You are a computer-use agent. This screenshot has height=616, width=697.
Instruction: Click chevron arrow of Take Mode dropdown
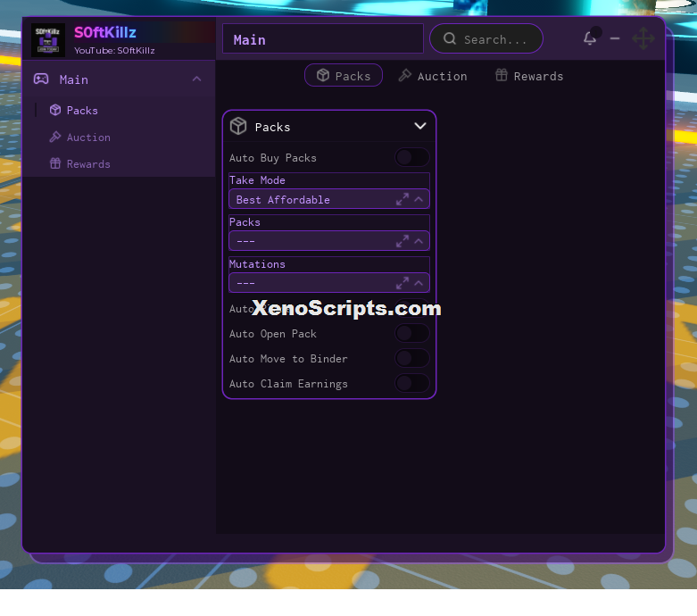(x=419, y=199)
